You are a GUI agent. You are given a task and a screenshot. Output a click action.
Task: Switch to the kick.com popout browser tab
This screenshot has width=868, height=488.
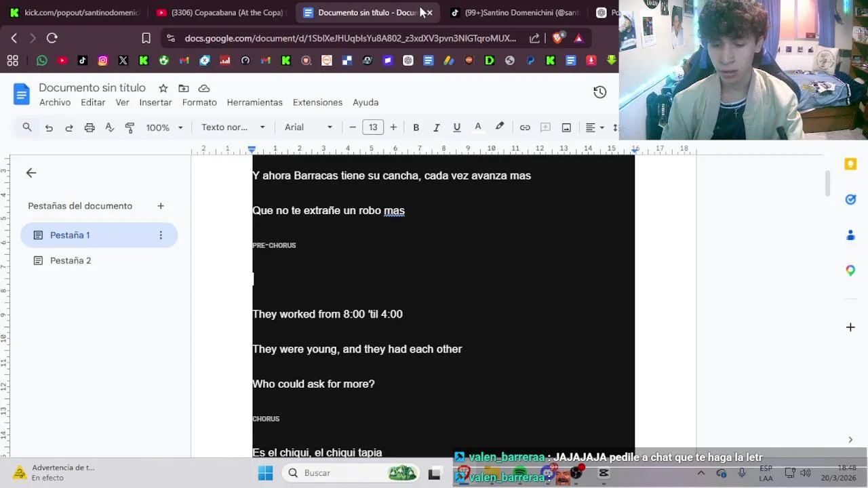75,12
